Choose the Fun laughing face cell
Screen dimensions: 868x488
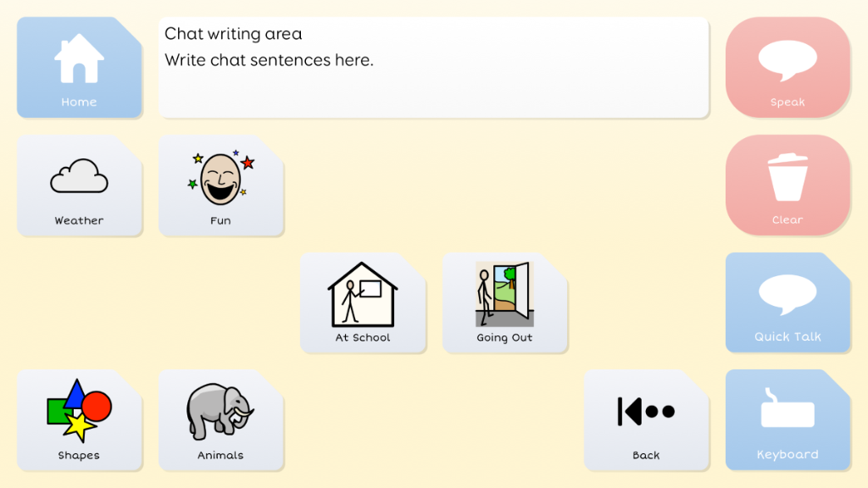(220, 185)
